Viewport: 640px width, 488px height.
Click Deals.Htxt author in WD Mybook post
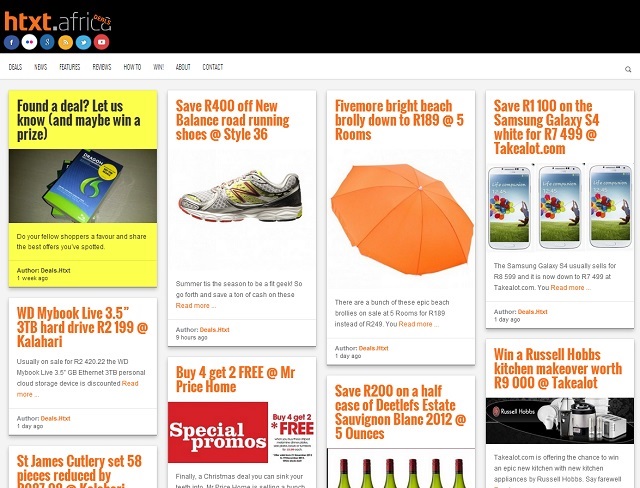coord(56,418)
